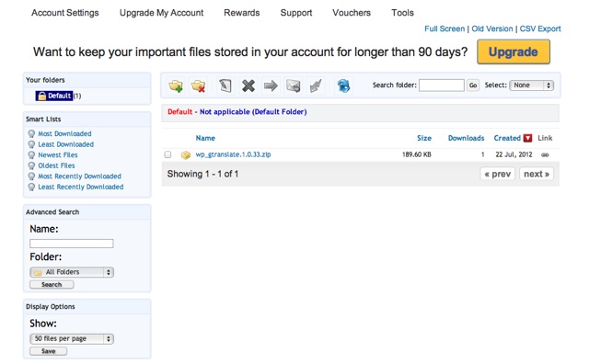Open the Most Downloaded smart list
The height and width of the screenshot is (364, 589).
click(64, 134)
